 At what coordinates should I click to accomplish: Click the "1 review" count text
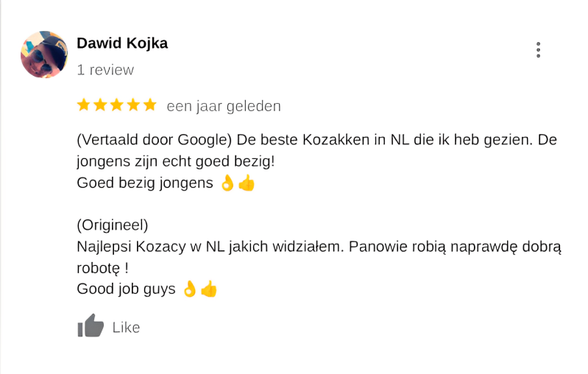click(x=105, y=70)
